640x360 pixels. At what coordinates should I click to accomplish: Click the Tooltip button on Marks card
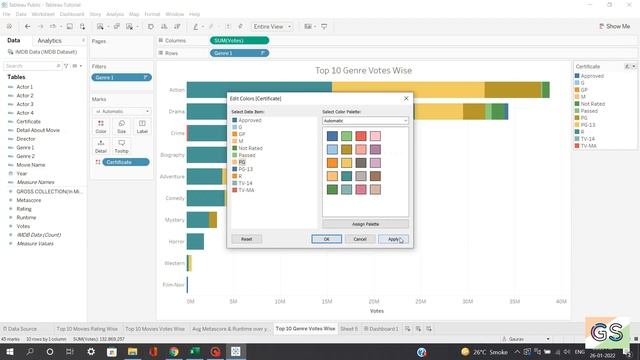[x=122, y=146]
